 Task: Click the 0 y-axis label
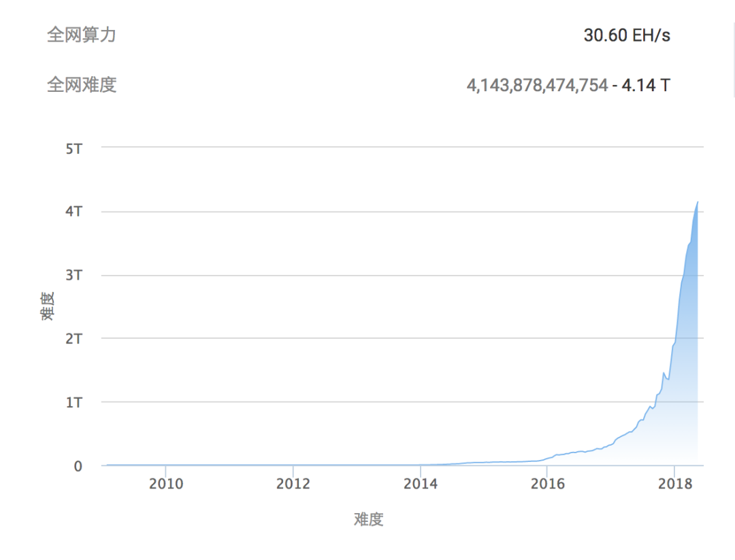[x=78, y=466]
